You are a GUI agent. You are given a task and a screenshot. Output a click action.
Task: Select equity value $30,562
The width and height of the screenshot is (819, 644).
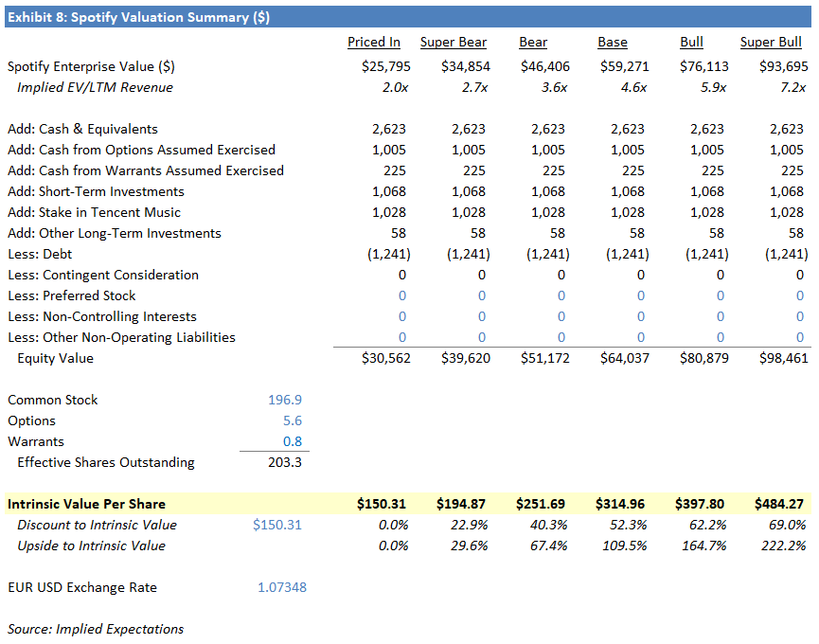(386, 358)
